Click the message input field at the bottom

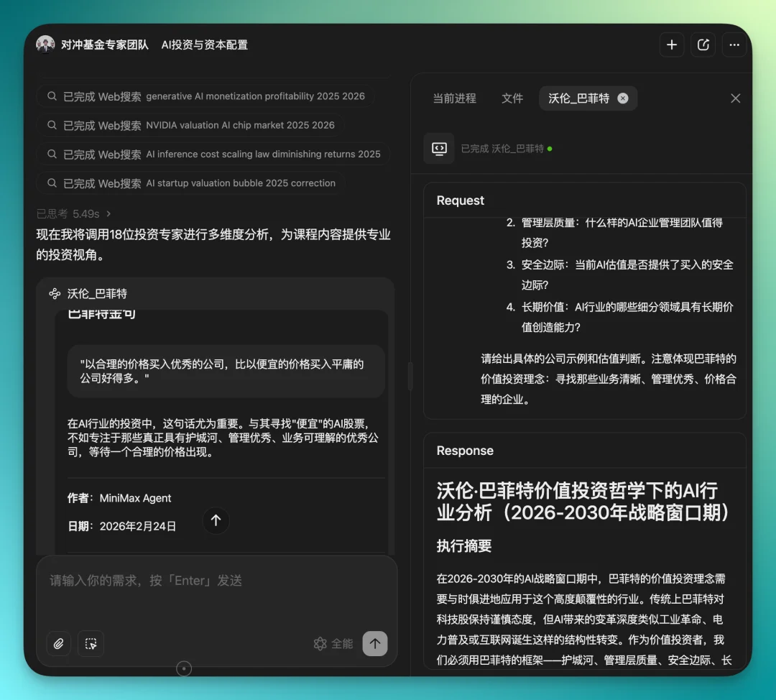tap(180, 581)
